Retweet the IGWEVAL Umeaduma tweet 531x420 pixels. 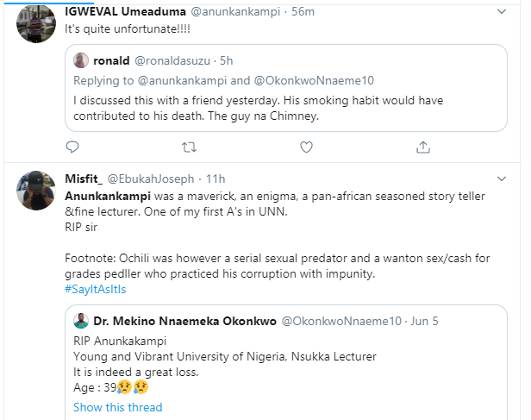click(x=190, y=147)
